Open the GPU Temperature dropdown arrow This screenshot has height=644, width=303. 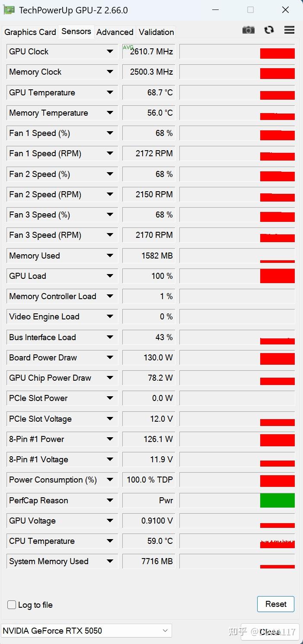[110, 92]
